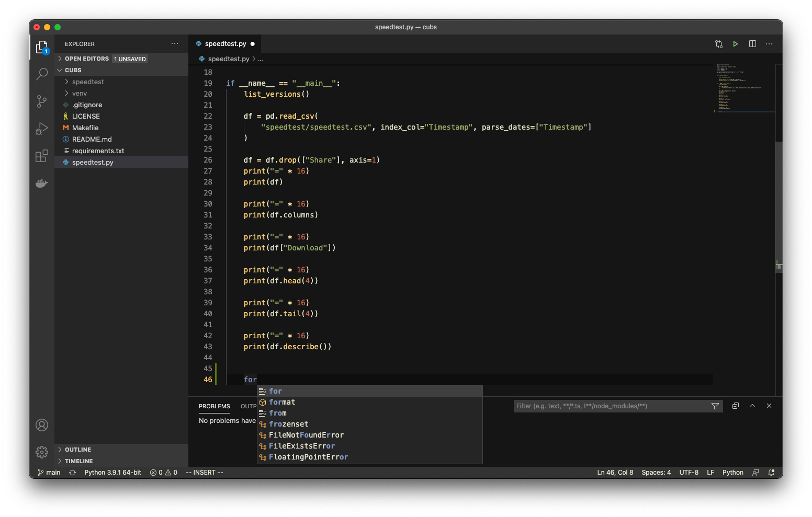Select the speedtest.py editor tab
This screenshot has width=812, height=517.
pos(225,44)
